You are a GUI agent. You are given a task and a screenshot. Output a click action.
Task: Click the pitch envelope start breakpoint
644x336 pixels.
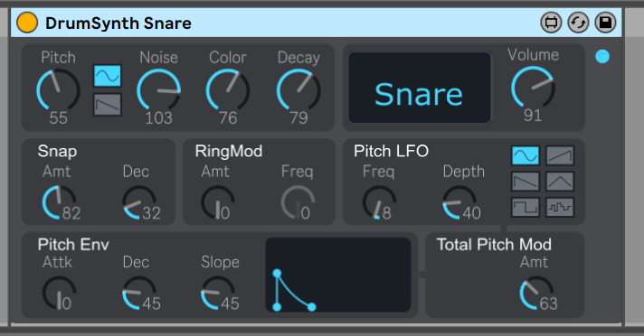(278, 306)
